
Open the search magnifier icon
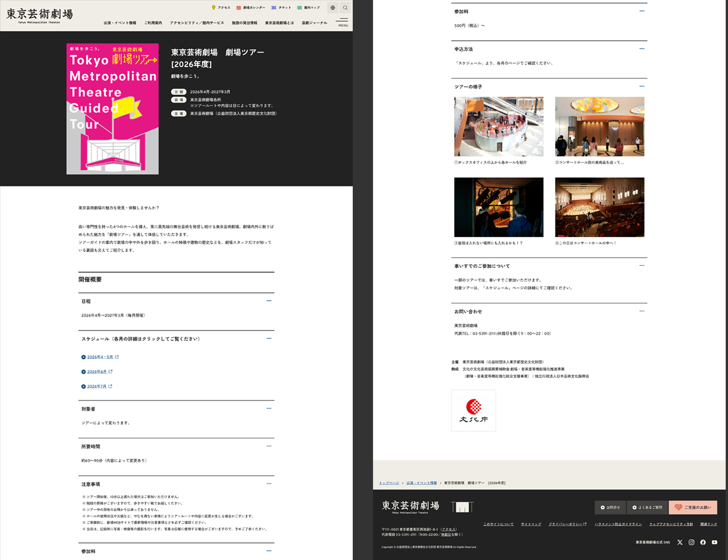point(345,8)
